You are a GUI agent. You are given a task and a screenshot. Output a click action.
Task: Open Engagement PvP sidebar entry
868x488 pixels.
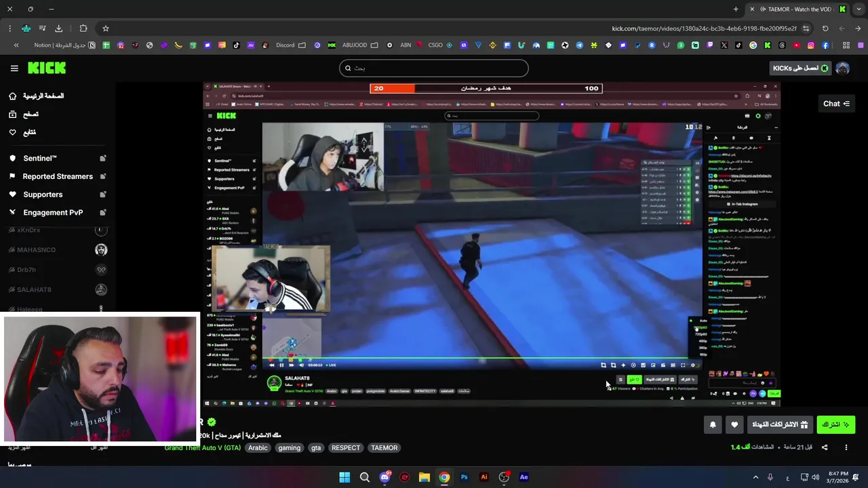pyautogui.click(x=47, y=212)
